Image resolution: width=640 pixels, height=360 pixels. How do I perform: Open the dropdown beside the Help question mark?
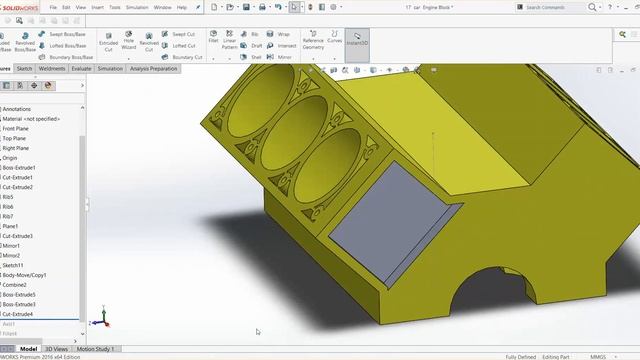click(618, 7)
